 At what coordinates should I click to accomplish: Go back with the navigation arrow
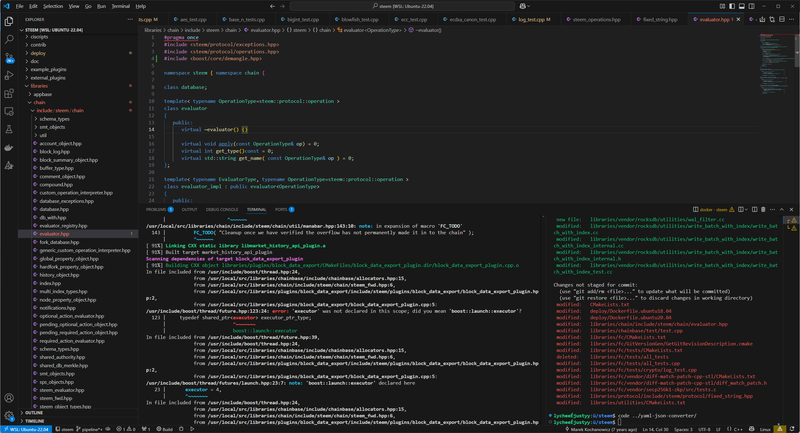pos(272,6)
